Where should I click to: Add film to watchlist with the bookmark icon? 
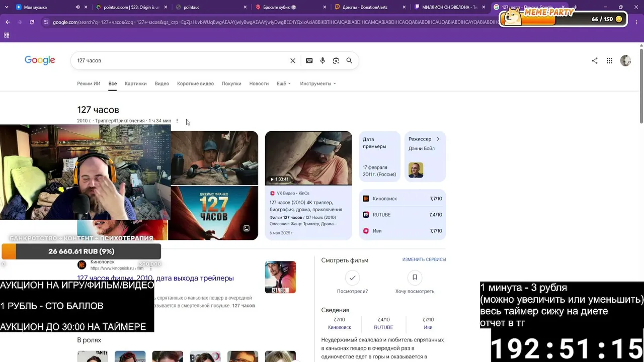[415, 277]
